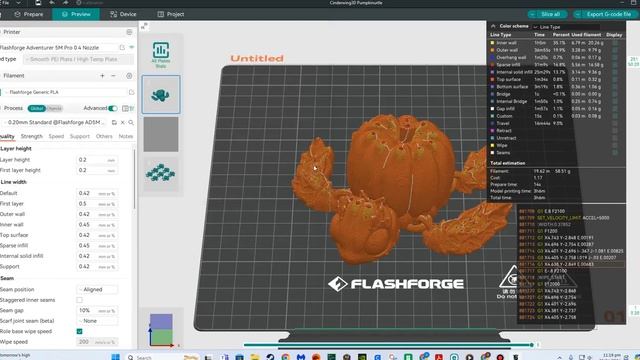The height and width of the screenshot is (360, 640).
Task: Remove a filament with minus icon
Action: pyautogui.click(x=113, y=76)
